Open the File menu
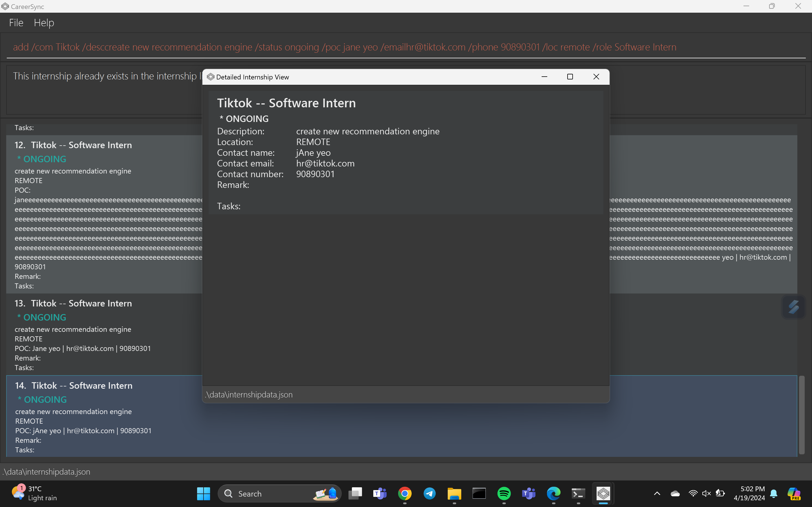The height and width of the screenshot is (507, 812). pyautogui.click(x=16, y=23)
